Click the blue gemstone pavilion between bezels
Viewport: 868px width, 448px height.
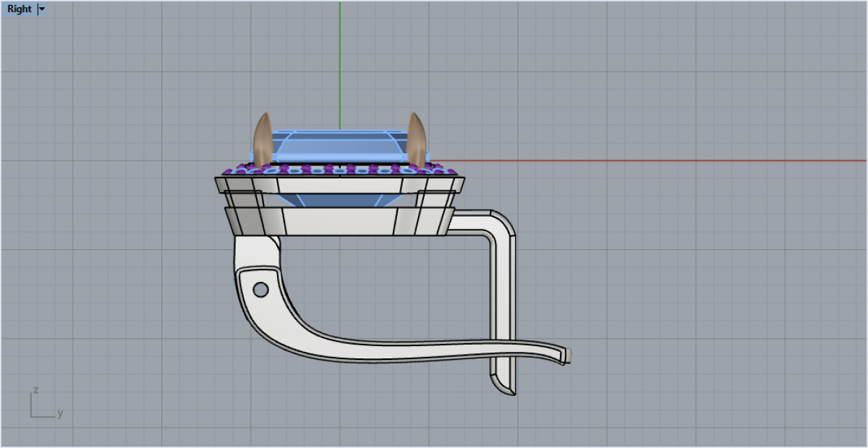pyautogui.click(x=339, y=202)
